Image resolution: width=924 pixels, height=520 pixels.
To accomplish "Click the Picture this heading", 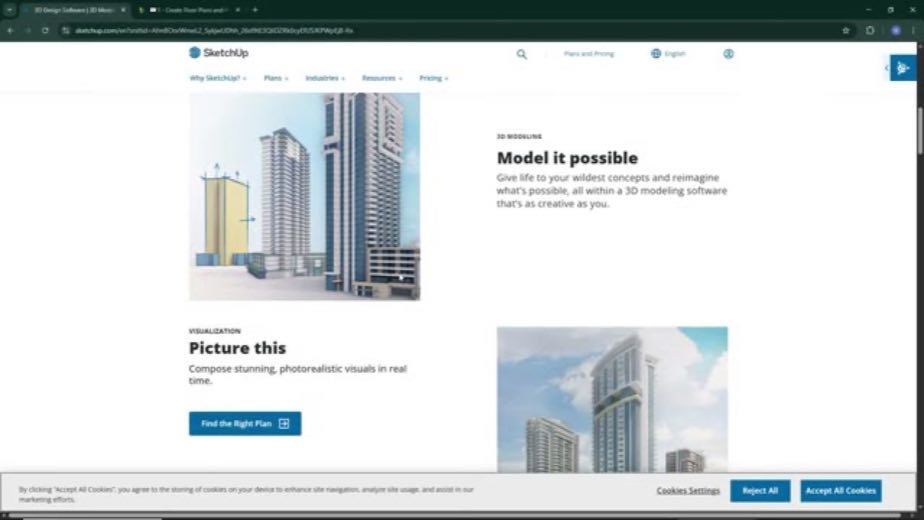I will (x=237, y=348).
